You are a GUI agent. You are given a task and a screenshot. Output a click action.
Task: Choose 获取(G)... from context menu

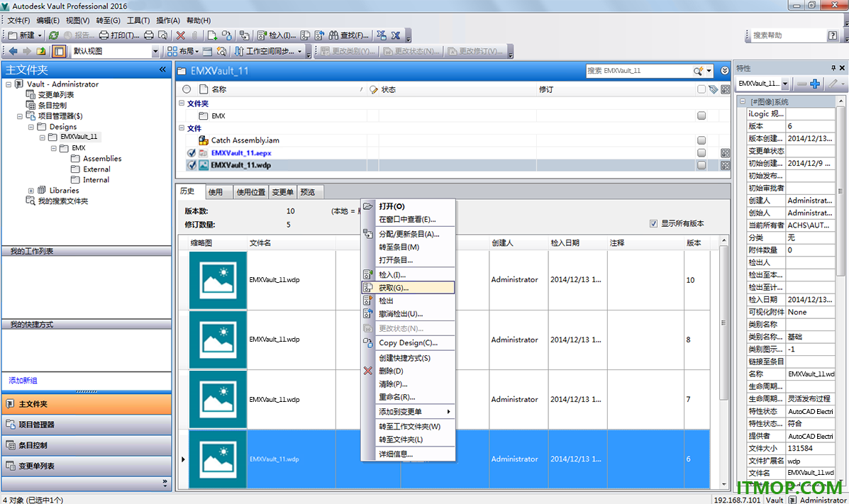pyautogui.click(x=408, y=288)
